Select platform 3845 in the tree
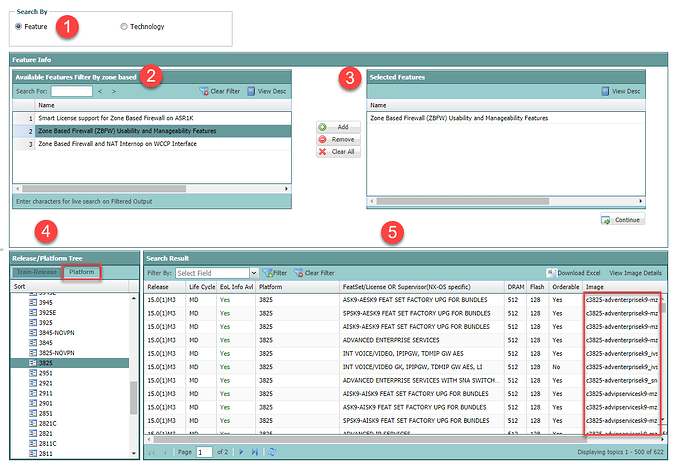690x466 pixels. 45,343
